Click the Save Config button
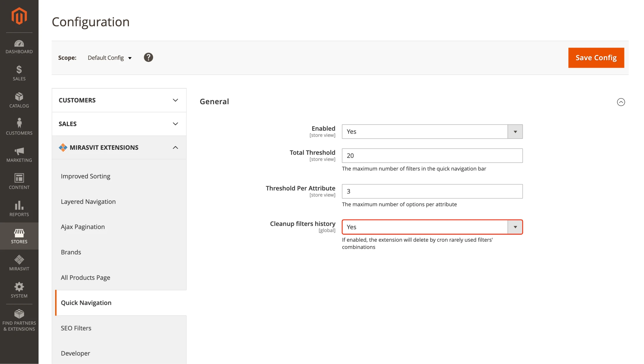This screenshot has width=644, height=364. click(596, 58)
